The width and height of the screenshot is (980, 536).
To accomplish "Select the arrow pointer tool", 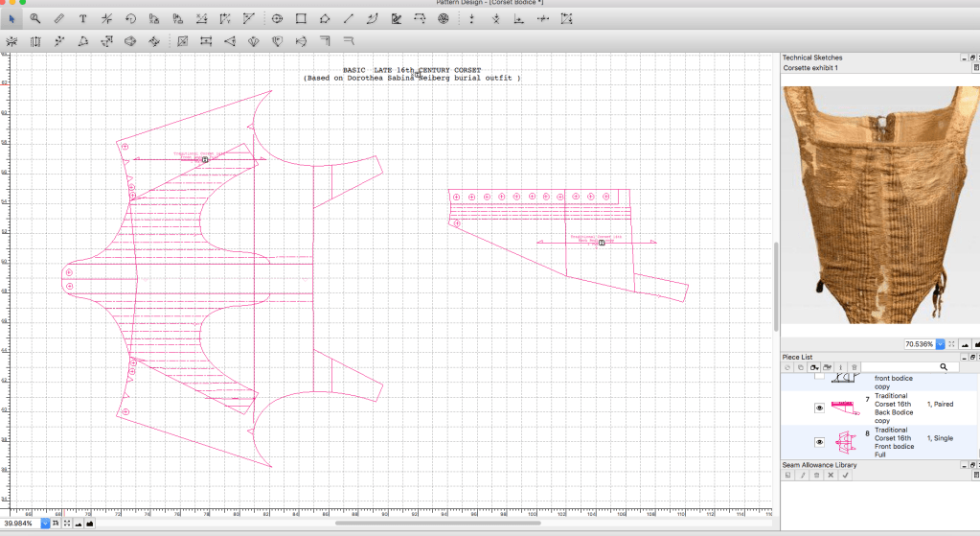I will coord(11,18).
